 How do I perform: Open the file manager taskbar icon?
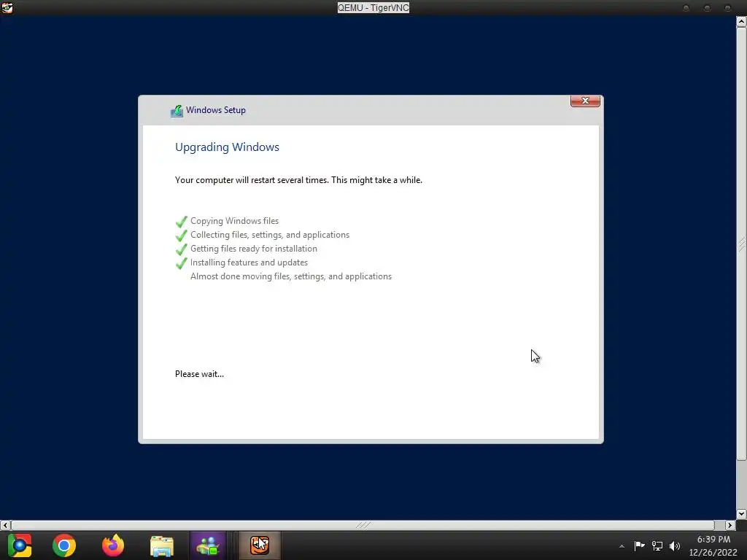pyautogui.click(x=162, y=545)
